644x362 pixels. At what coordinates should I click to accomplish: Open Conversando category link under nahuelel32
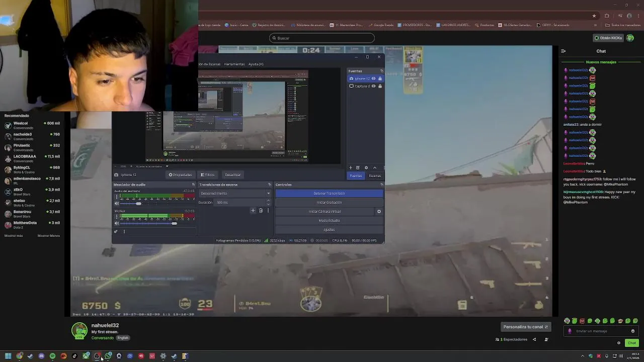pyautogui.click(x=103, y=338)
